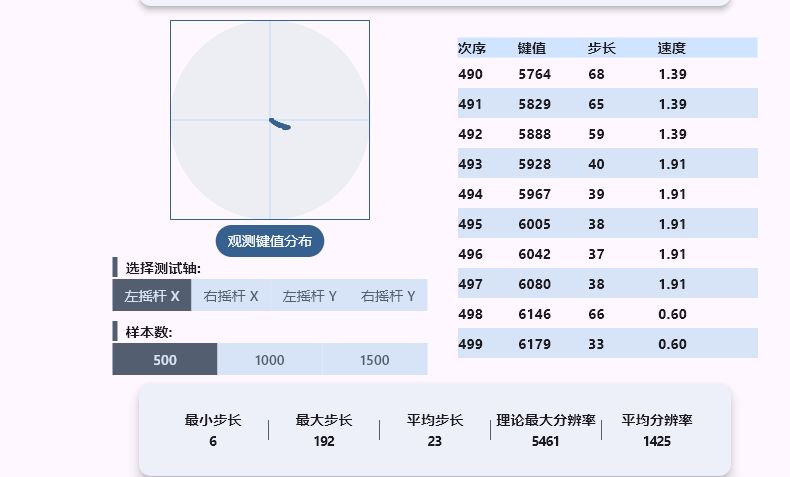Click step length 40 cell
790x477 pixels.
[597, 164]
